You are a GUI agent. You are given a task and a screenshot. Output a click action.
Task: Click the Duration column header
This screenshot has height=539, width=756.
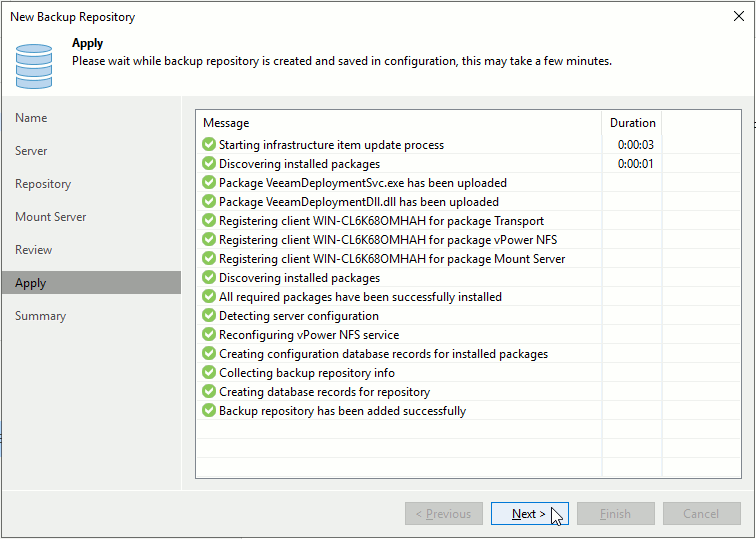[632, 123]
